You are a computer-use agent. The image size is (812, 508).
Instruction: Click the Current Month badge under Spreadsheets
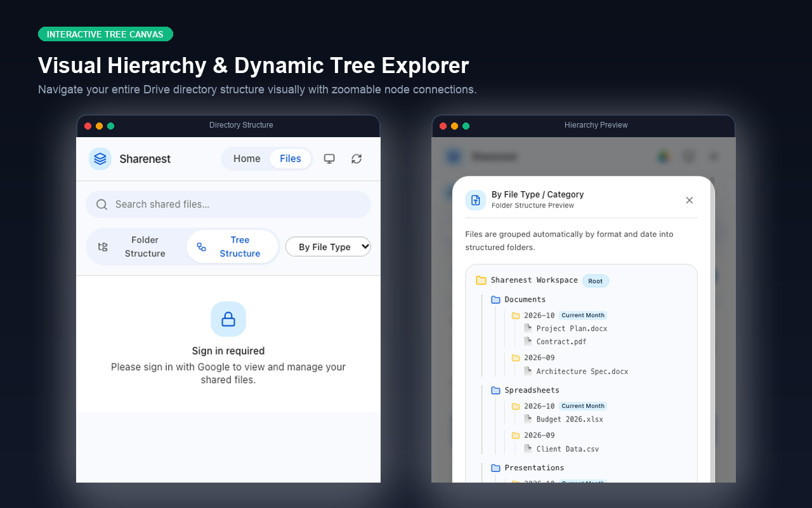coord(583,406)
